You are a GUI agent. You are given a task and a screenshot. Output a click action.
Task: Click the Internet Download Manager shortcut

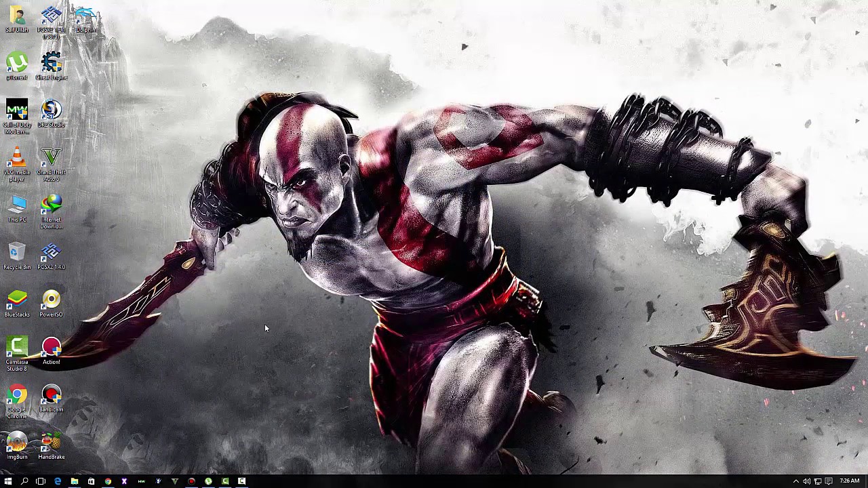click(x=52, y=206)
